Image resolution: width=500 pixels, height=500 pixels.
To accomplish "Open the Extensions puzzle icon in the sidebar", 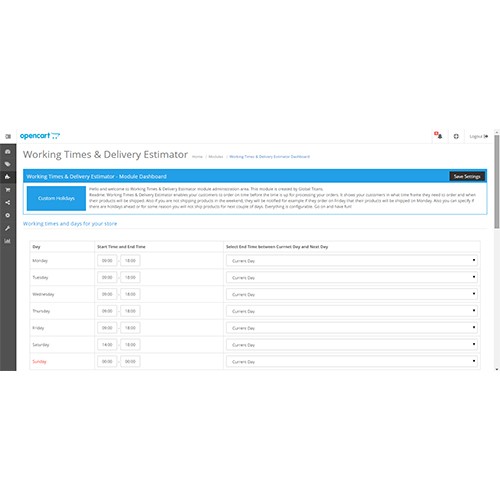I will coord(8,177).
